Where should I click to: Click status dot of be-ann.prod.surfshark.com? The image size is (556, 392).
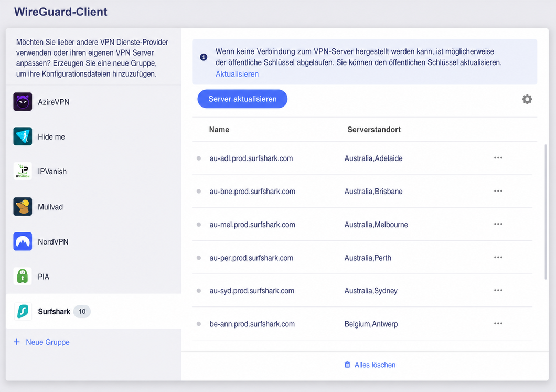click(x=199, y=324)
